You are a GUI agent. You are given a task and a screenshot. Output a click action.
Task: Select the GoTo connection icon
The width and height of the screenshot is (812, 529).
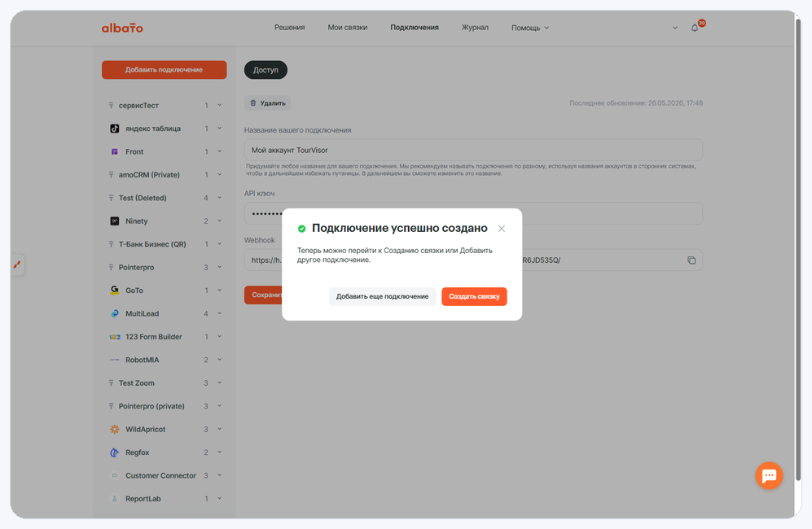[115, 291]
